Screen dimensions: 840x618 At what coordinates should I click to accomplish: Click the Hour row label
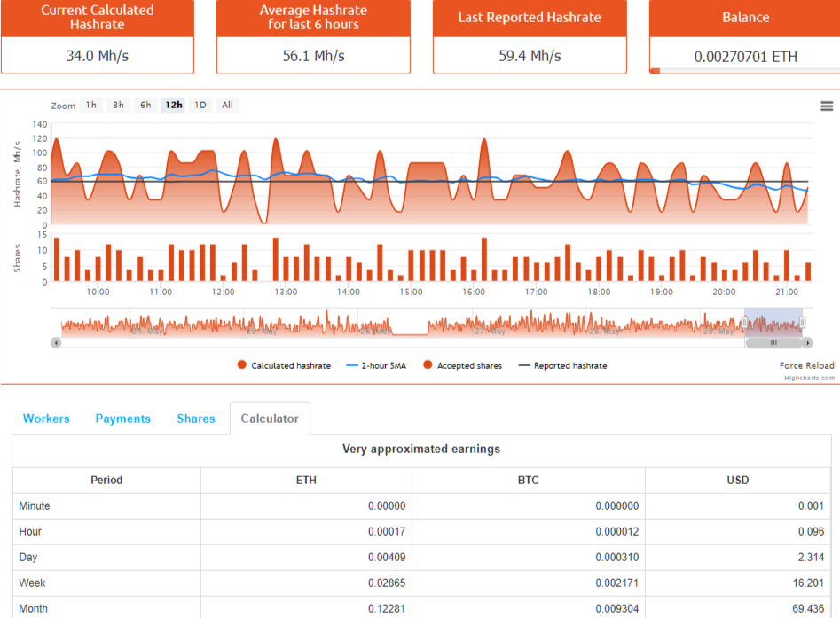[x=30, y=531]
